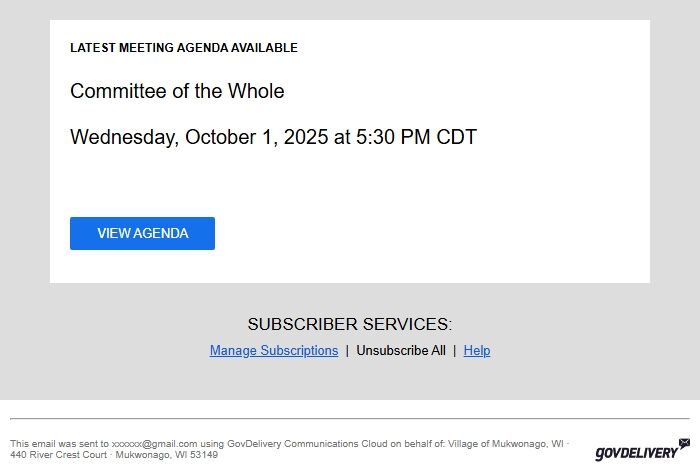
Task: Click the horizontal divider above the footer
Action: coord(350,418)
